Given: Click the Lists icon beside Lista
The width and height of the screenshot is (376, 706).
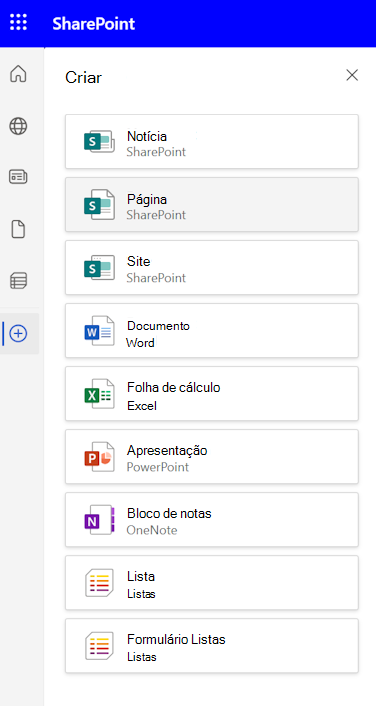Looking at the screenshot, I should click(x=99, y=583).
